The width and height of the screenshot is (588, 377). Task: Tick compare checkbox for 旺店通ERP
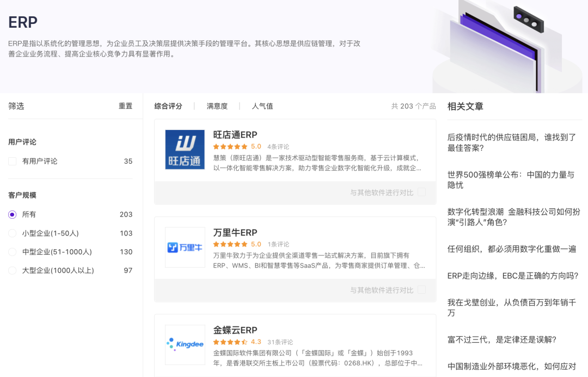(x=422, y=192)
